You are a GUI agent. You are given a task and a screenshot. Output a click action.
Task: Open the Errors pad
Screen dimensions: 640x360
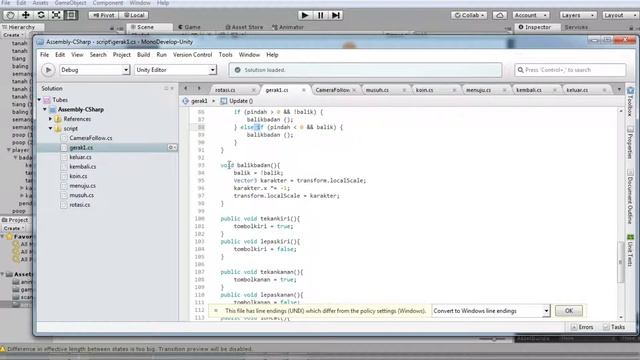coord(582,327)
